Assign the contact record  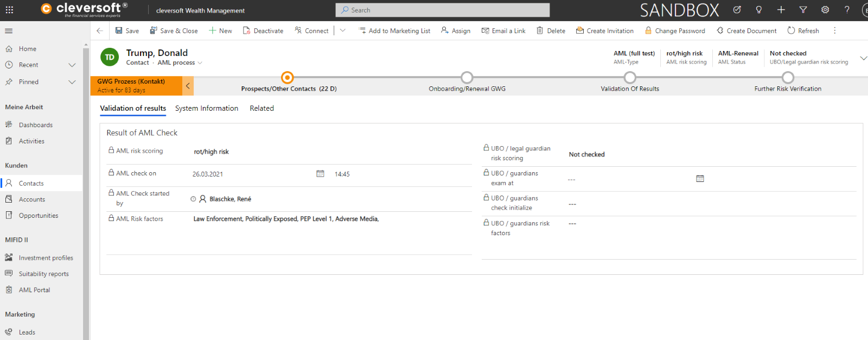coord(456,31)
